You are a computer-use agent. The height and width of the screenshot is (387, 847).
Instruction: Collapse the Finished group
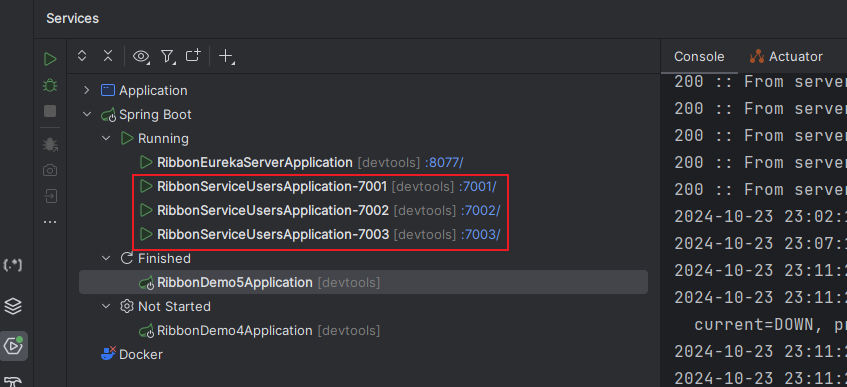(106, 258)
